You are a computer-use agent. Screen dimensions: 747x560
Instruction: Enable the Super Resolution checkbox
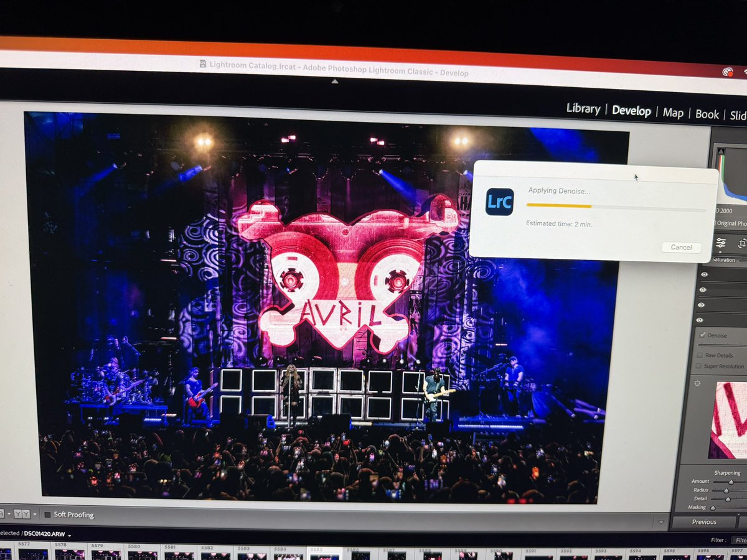click(x=698, y=366)
